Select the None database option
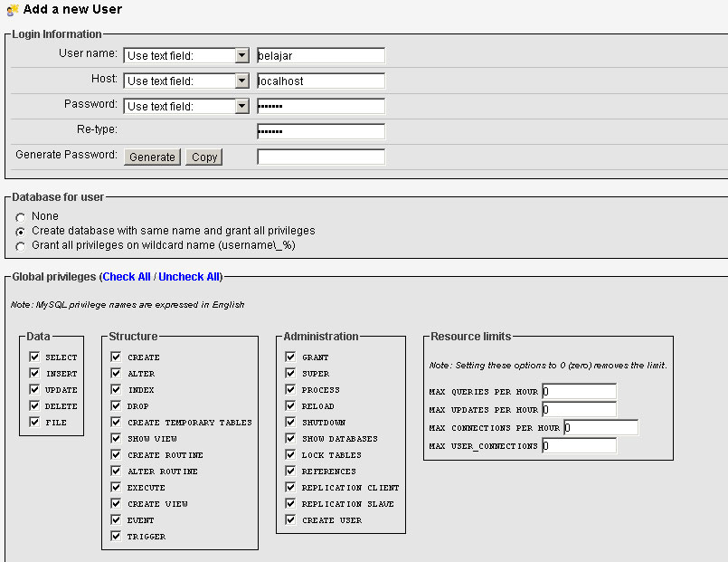Screen dimensions: 728x562 [x=21, y=217]
